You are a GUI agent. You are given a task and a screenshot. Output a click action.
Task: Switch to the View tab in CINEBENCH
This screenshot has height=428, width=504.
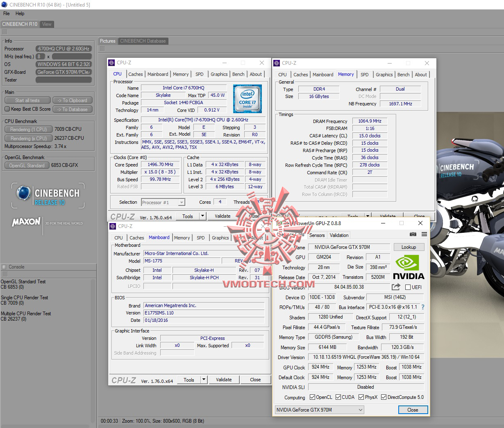point(47,24)
